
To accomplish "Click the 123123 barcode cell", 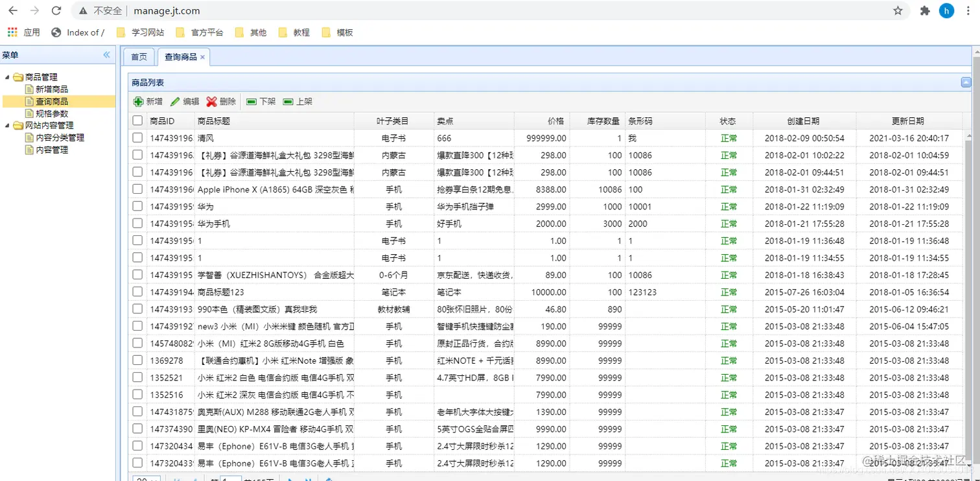I will click(665, 292).
